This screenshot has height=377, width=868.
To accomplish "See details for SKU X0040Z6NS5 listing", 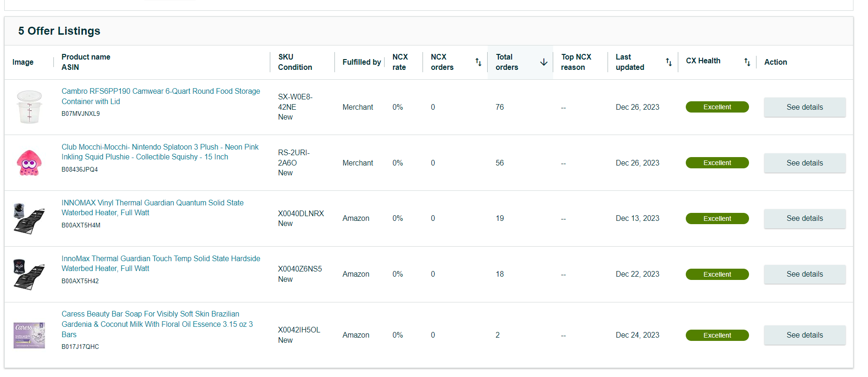I will click(x=805, y=274).
